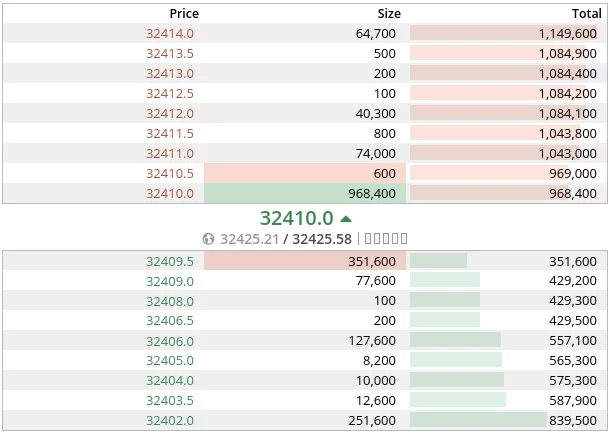
Task: Click the Size column header
Action: click(x=389, y=13)
